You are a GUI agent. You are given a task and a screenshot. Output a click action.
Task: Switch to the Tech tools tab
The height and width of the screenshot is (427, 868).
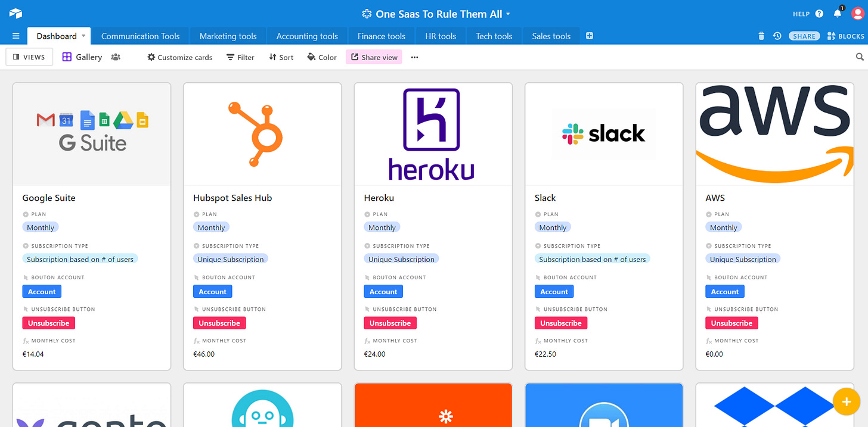(x=494, y=36)
